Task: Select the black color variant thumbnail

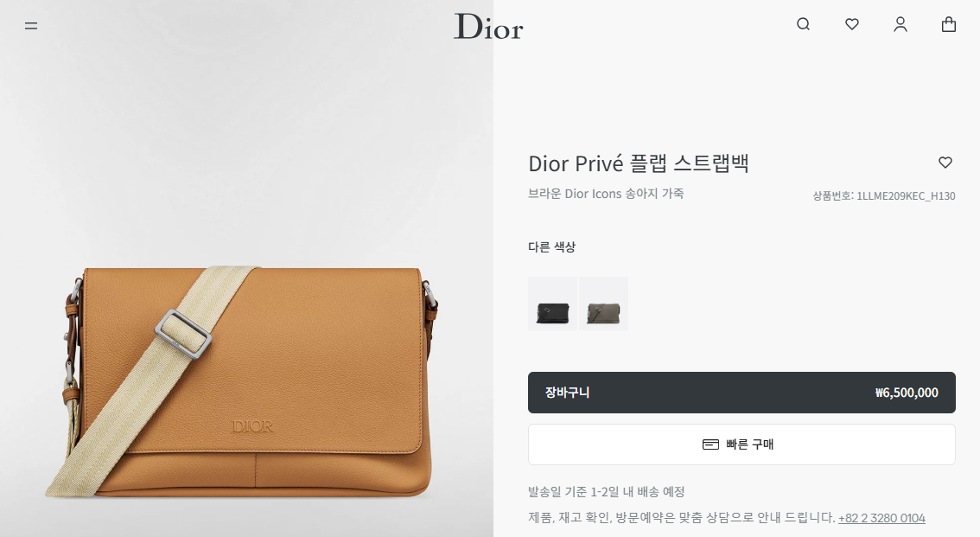Action: (552, 304)
